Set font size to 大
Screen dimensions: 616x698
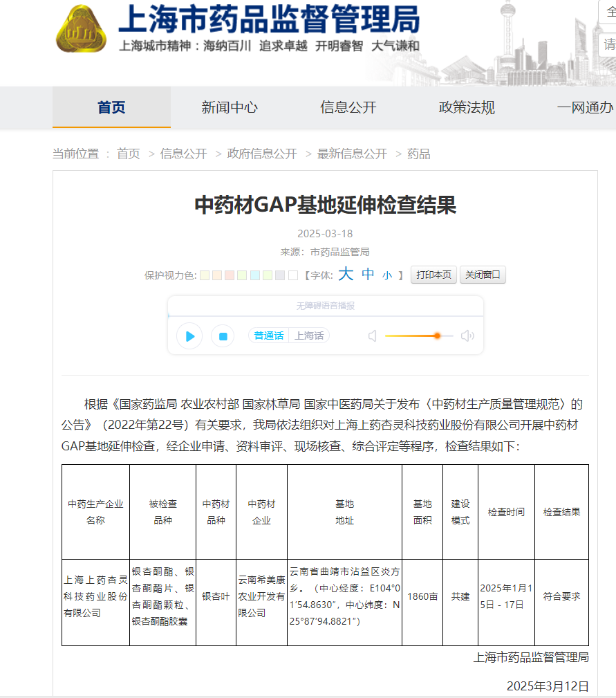pyautogui.click(x=346, y=275)
